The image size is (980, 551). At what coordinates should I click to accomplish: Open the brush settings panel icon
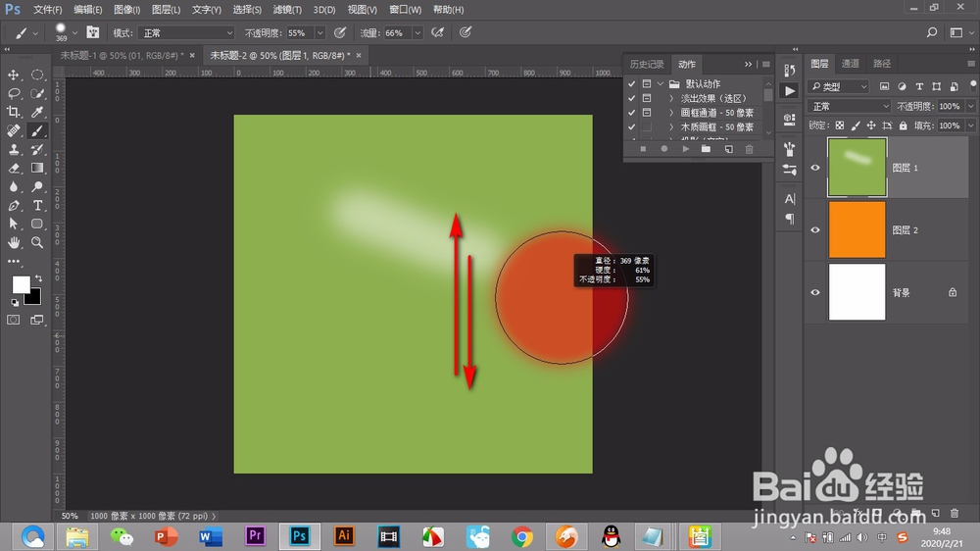pyautogui.click(x=92, y=32)
